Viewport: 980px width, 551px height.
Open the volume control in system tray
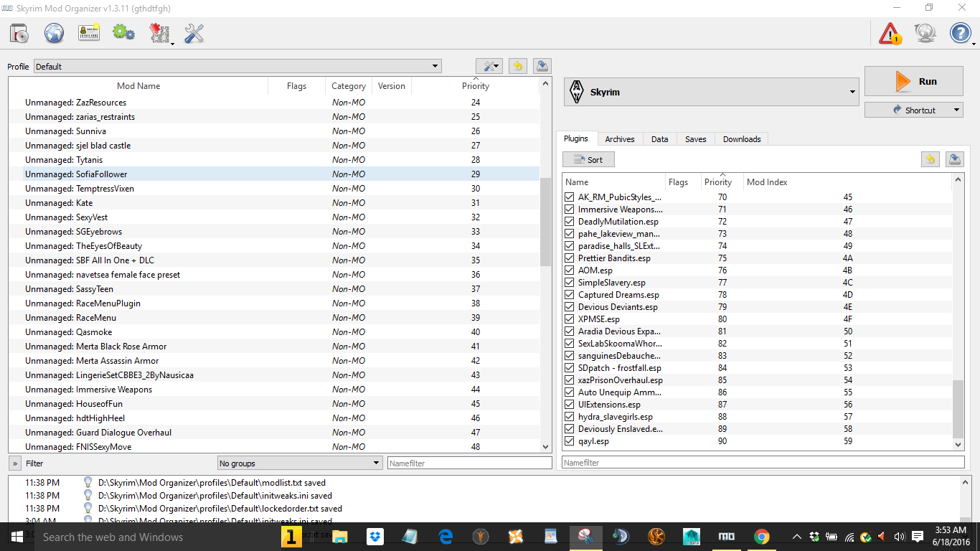[x=900, y=537]
